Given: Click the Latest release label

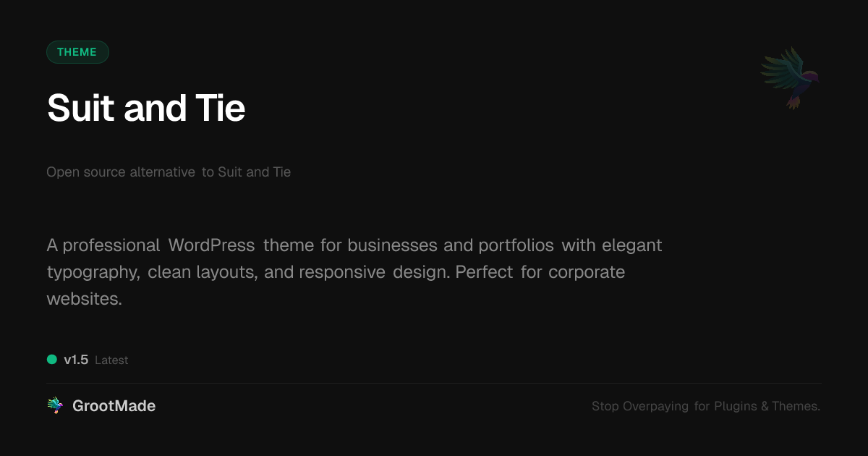Looking at the screenshot, I should pos(111,360).
